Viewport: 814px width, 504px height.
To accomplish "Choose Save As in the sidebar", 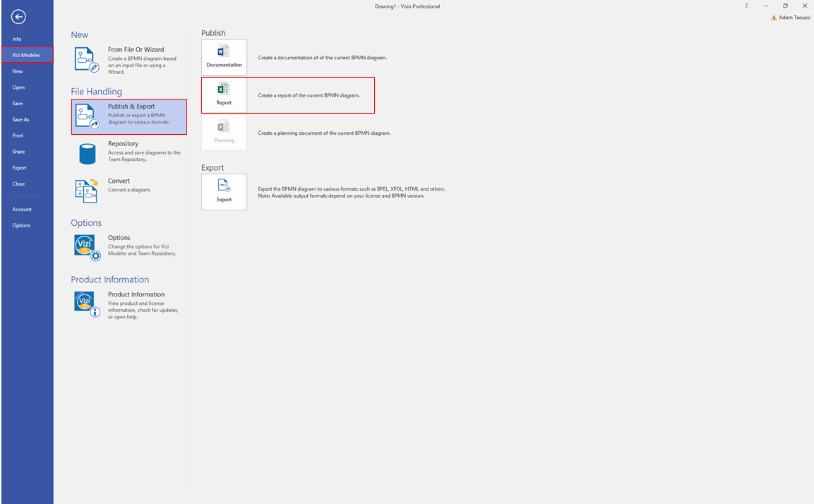I will 20,119.
